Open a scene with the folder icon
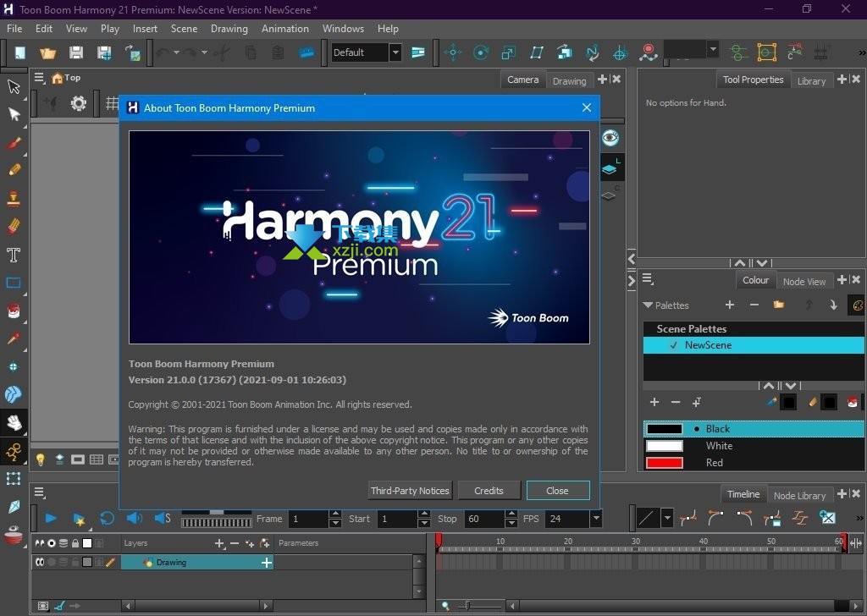This screenshot has height=616, width=867. [48, 52]
